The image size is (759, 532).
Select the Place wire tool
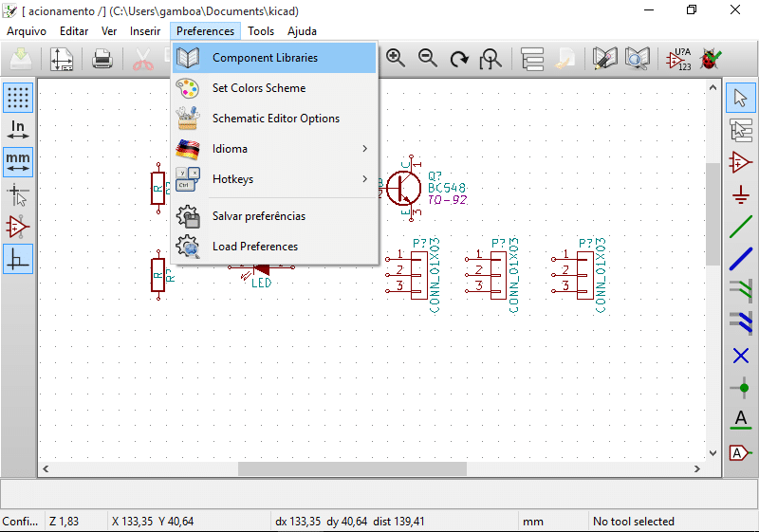tap(741, 228)
